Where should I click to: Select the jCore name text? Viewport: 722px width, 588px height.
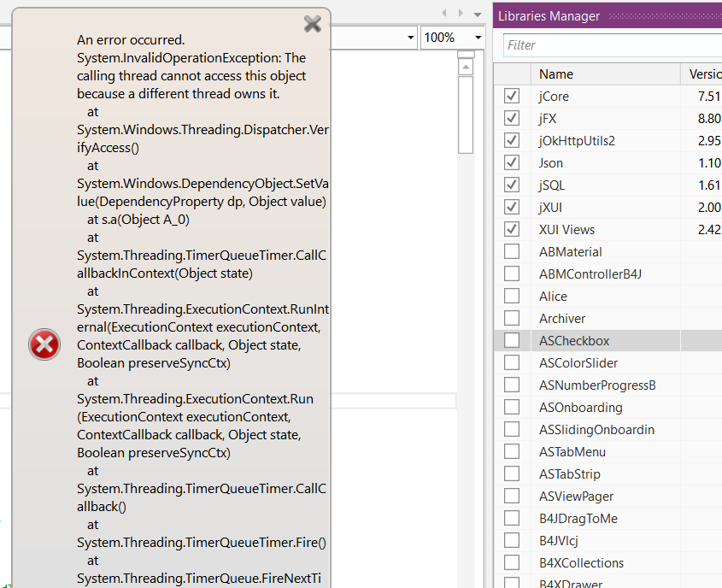tap(554, 97)
